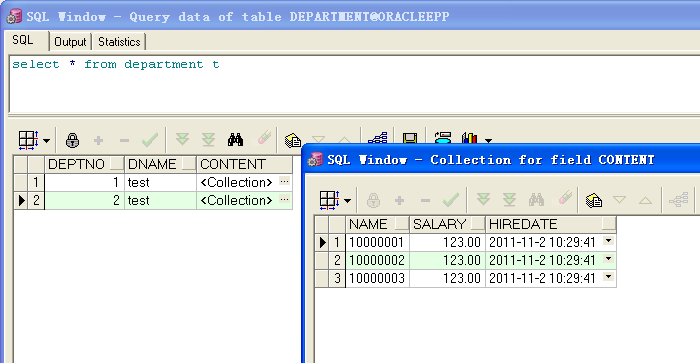Click small sort button beside HIREDATE header

click(x=608, y=223)
